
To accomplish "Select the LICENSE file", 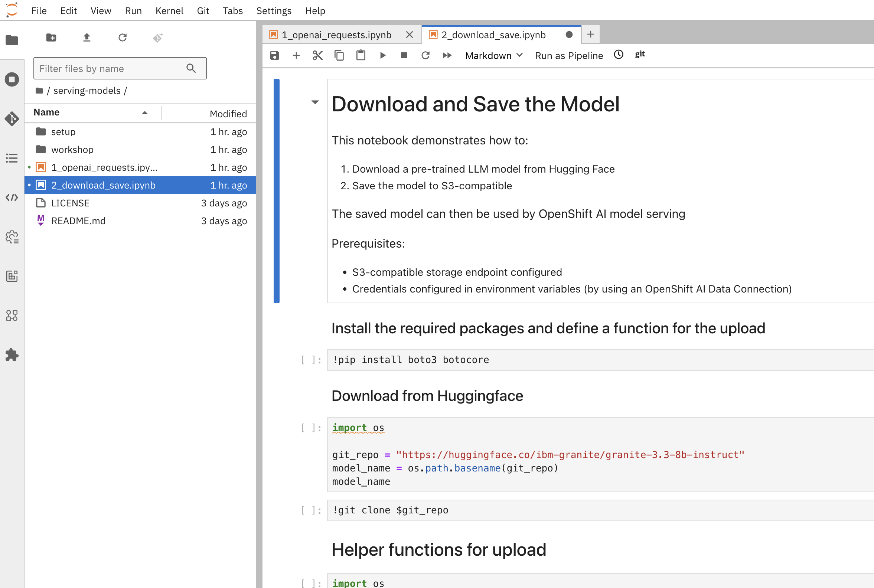I will coord(140,203).
